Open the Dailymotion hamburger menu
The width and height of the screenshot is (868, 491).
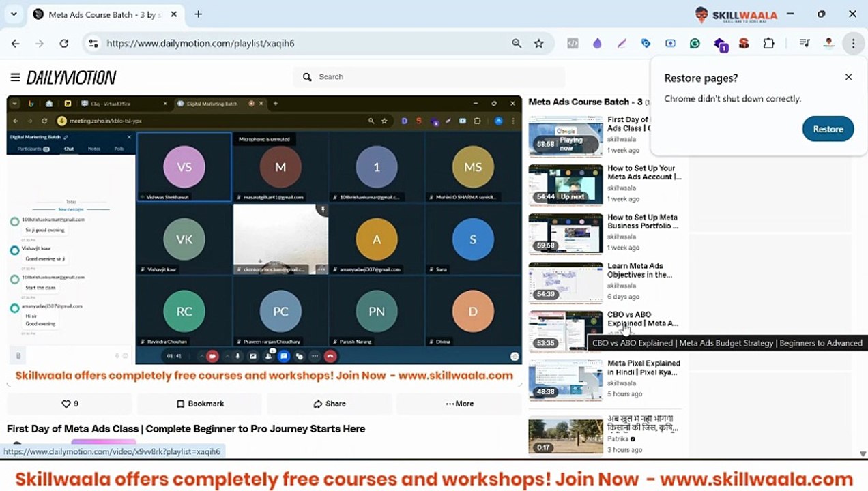pyautogui.click(x=15, y=77)
